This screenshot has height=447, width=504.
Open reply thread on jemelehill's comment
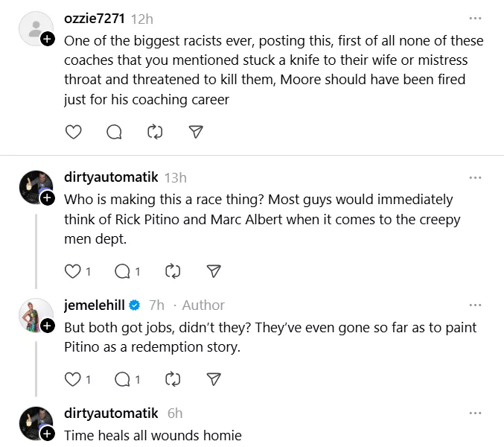(122, 379)
